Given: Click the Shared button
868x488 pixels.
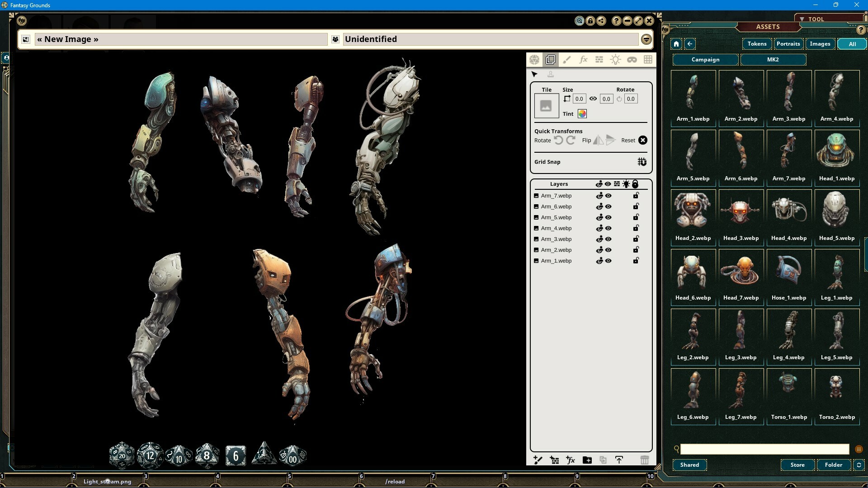Looking at the screenshot, I should [x=689, y=465].
